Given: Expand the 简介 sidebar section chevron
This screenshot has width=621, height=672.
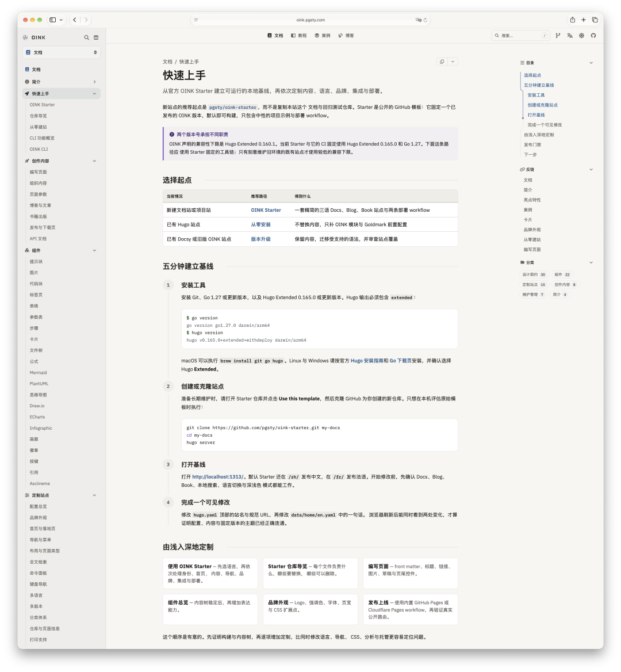Looking at the screenshot, I should pos(95,82).
